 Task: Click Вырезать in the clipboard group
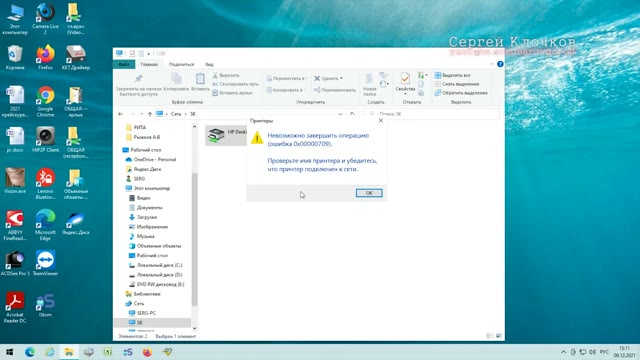tap(226, 75)
